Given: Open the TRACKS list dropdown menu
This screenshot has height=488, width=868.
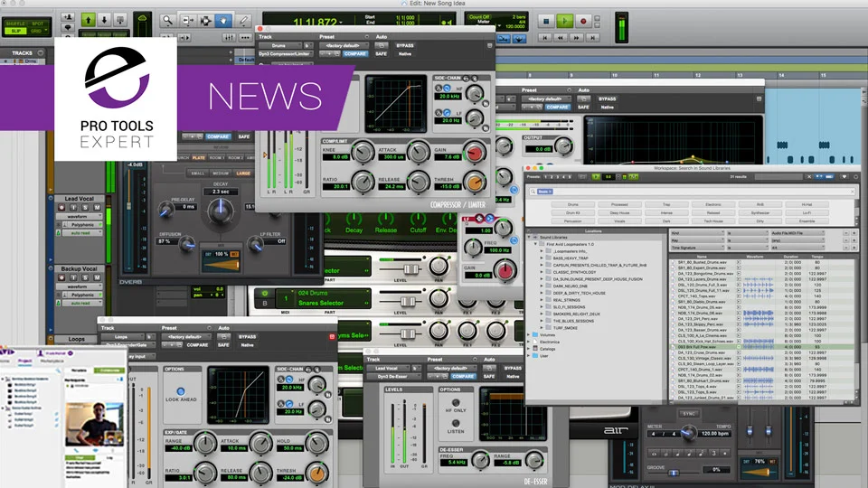Looking at the screenshot, I should click(40, 53).
